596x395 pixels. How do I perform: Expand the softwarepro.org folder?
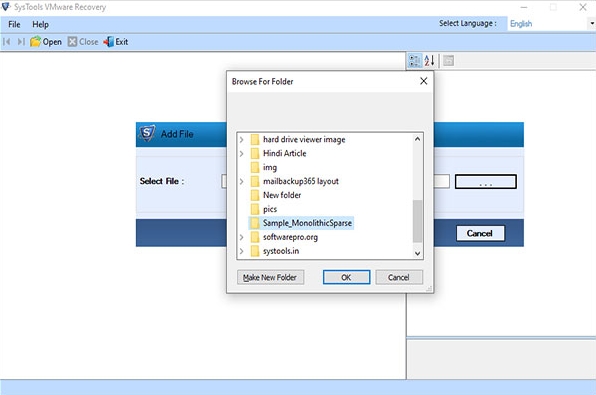tap(241, 237)
